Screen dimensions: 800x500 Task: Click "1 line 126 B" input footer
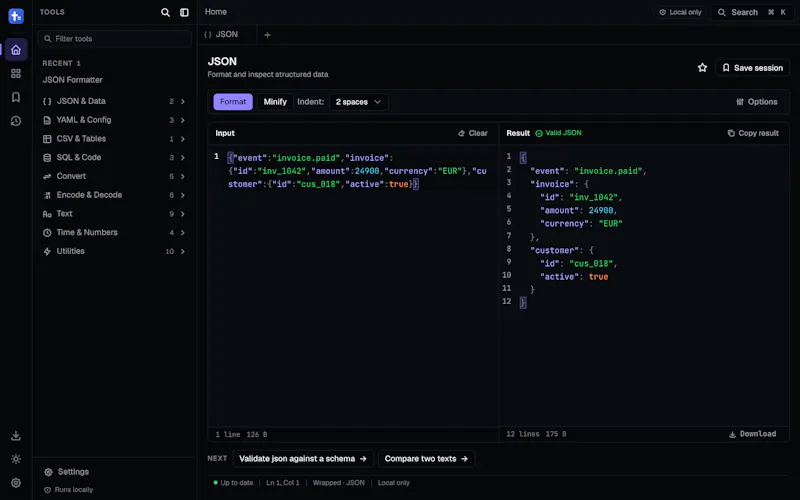[241, 435]
